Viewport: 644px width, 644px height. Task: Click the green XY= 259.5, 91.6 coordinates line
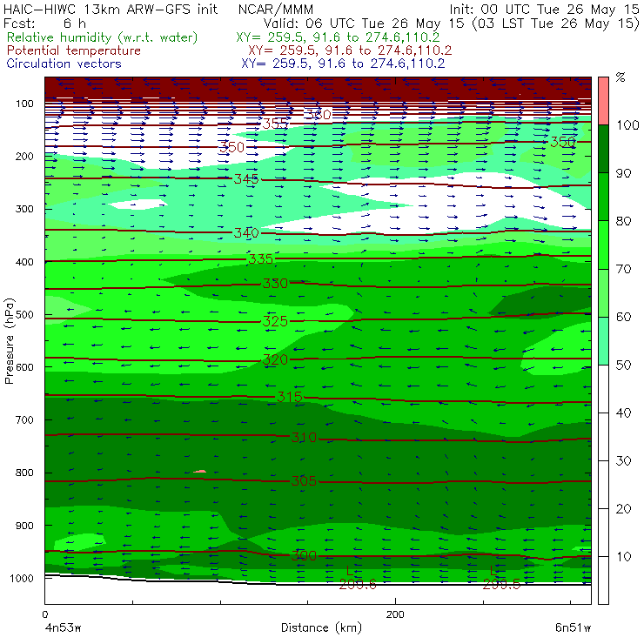click(338, 37)
